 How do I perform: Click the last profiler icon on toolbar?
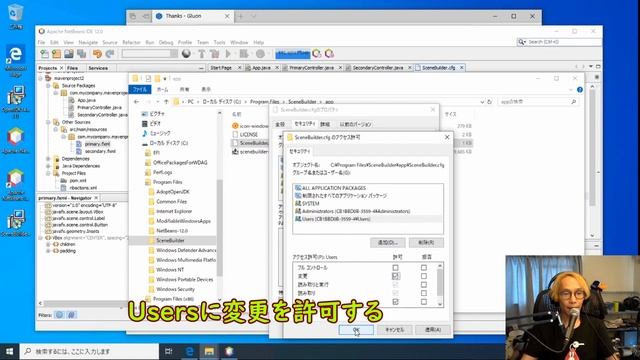coord(329,53)
